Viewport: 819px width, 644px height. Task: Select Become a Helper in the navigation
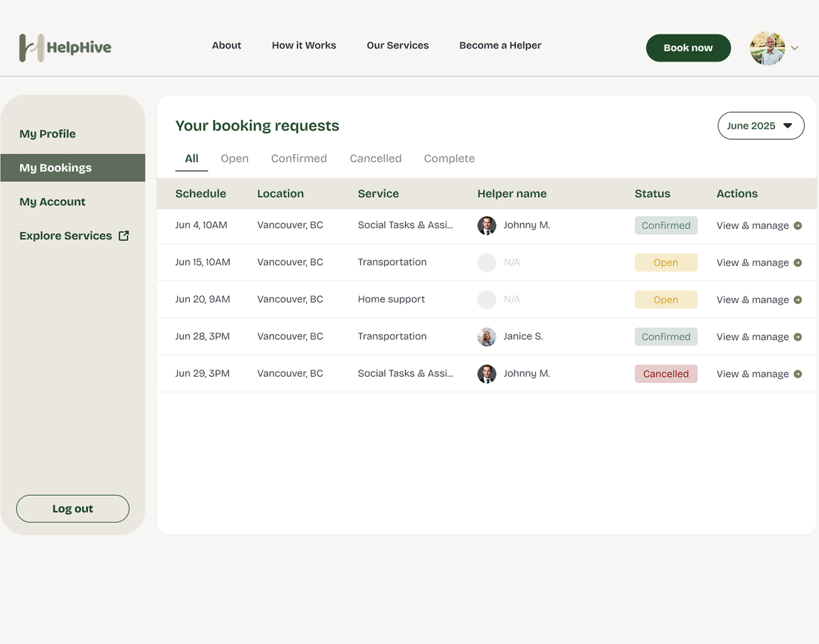[500, 45]
